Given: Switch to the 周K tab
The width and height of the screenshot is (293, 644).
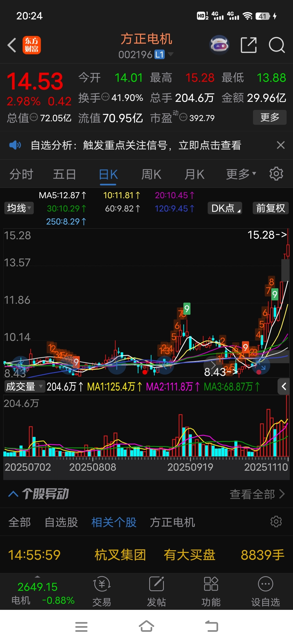Looking at the screenshot, I should pos(151,174).
